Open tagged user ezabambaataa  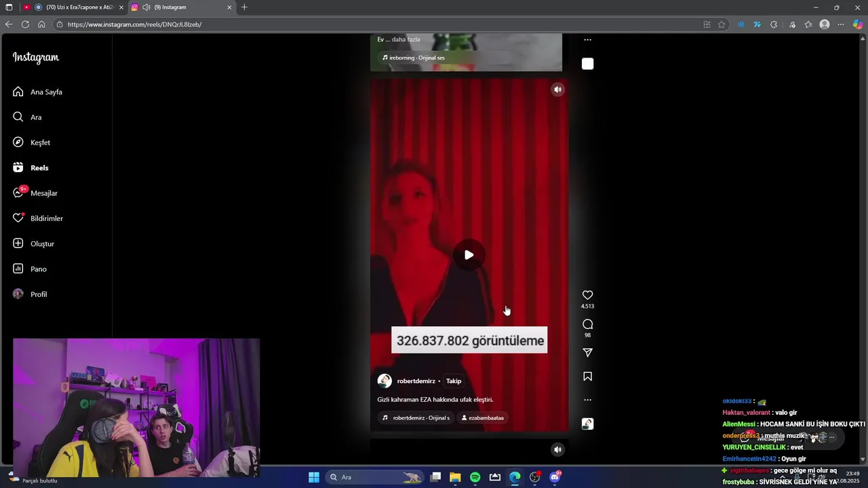483,418
